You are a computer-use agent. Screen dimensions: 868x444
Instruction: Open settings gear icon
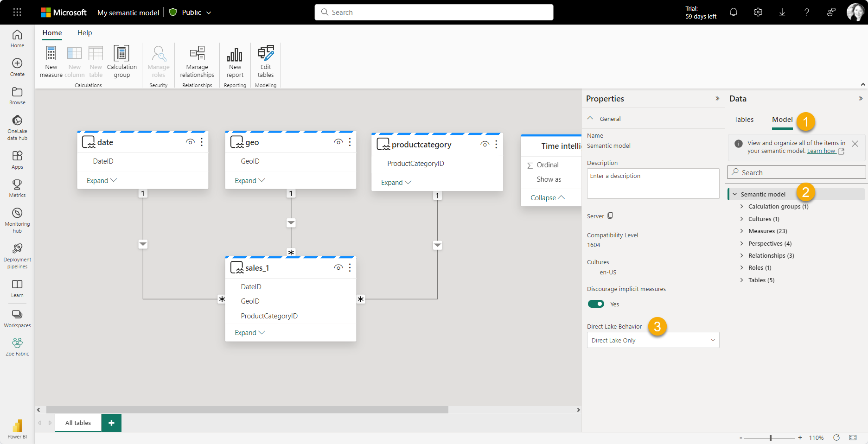click(758, 12)
